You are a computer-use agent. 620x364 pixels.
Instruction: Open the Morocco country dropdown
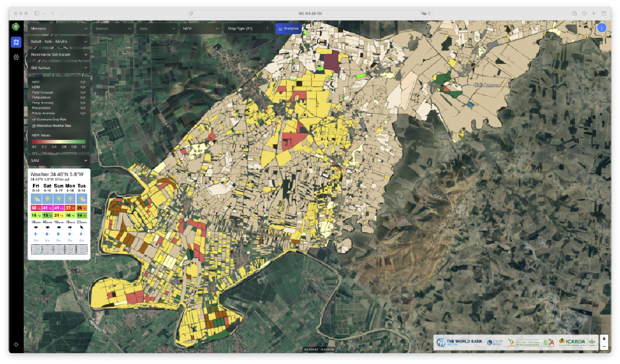click(x=59, y=28)
